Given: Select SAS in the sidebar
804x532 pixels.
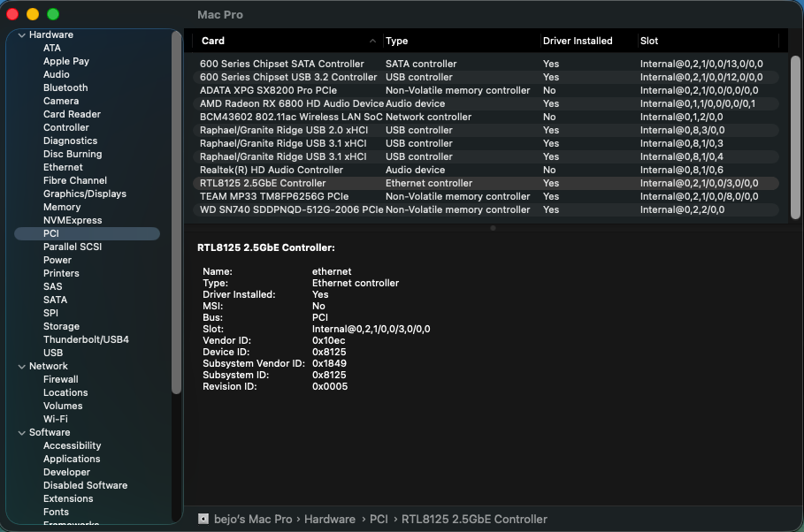Looking at the screenshot, I should (53, 286).
